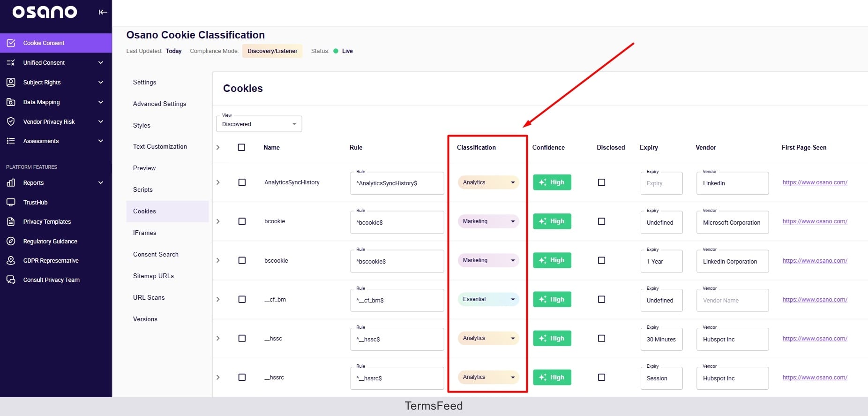Open the Versions page
This screenshot has width=868, height=416.
[x=145, y=319]
